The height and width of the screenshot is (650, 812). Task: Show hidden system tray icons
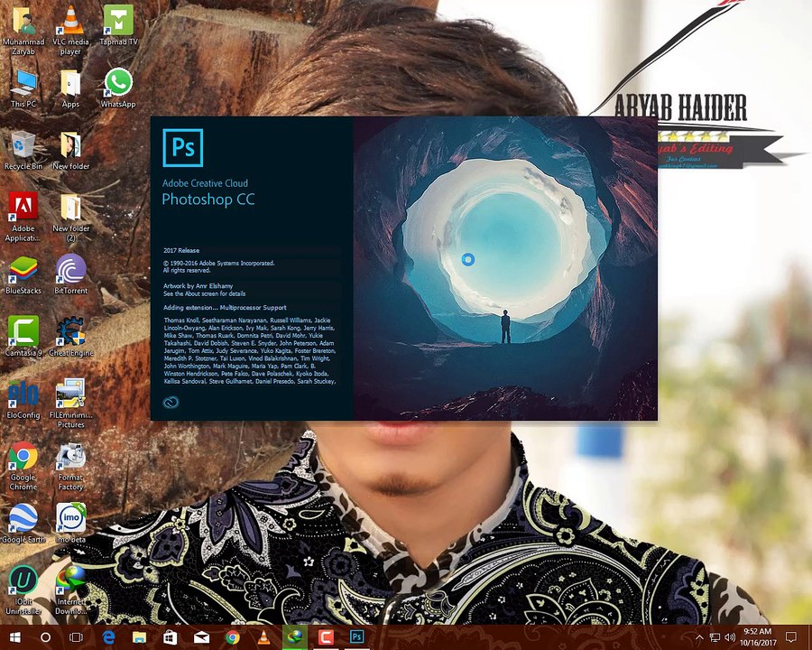pyautogui.click(x=700, y=637)
